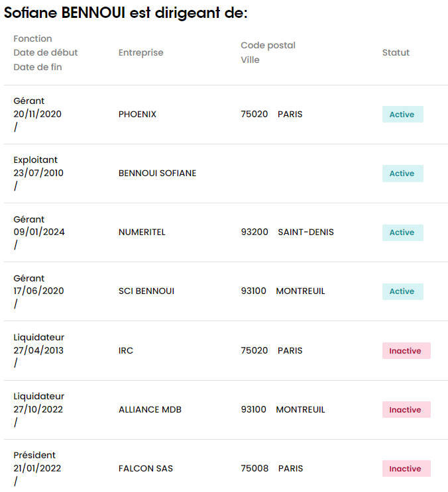Click the Fonction column header
The image size is (448, 492).
[32, 38]
